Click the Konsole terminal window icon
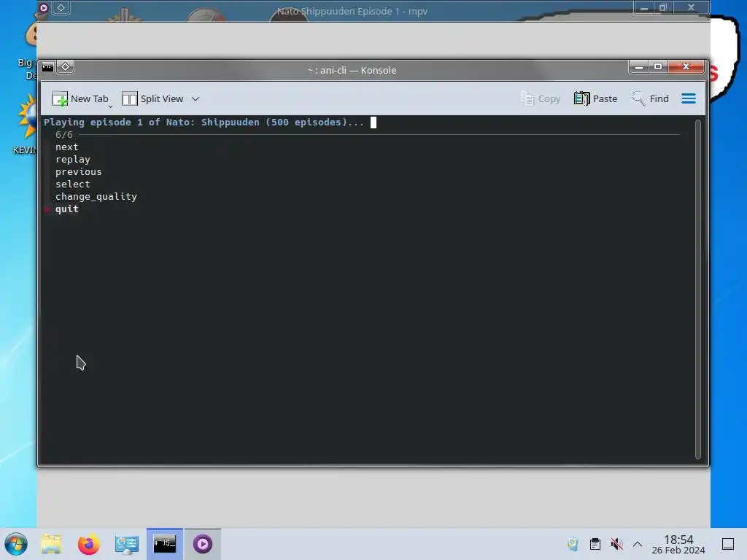The image size is (747, 560). (47, 67)
